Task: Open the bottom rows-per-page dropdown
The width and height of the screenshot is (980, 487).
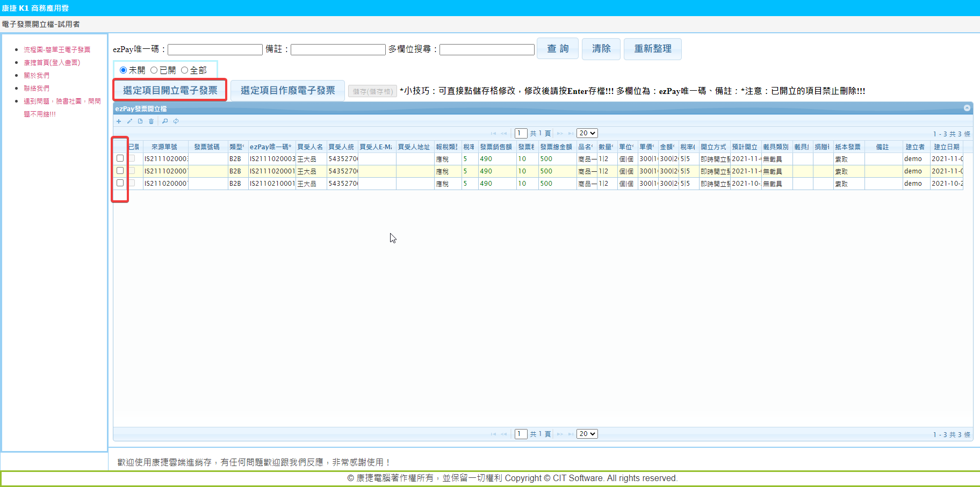Action: coord(587,434)
